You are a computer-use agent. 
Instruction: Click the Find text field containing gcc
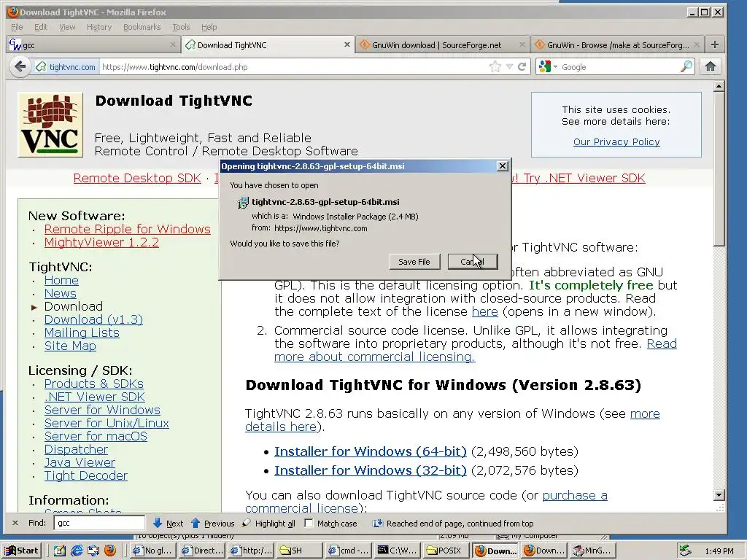[99, 523]
